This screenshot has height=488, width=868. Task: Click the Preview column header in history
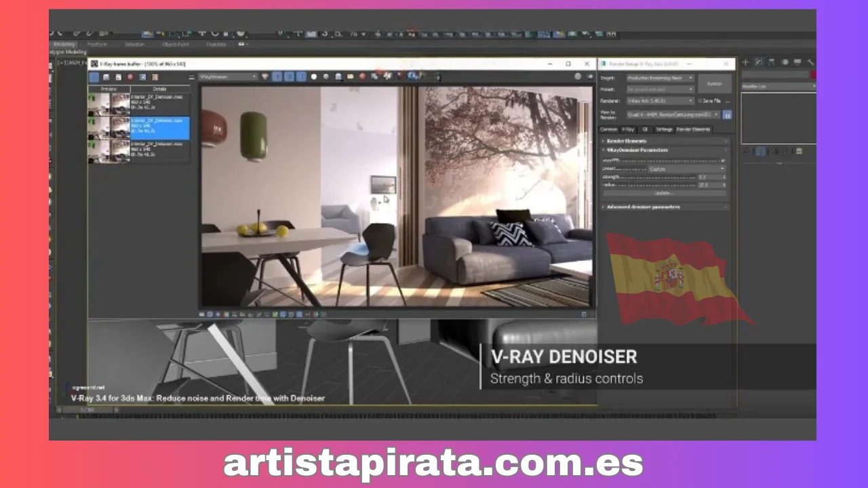109,89
